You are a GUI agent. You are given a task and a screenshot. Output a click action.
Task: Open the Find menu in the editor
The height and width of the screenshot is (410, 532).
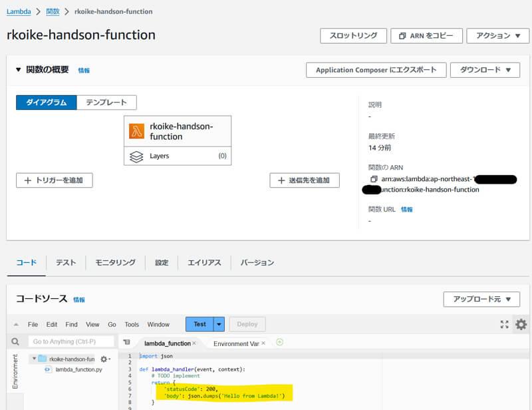click(x=71, y=324)
